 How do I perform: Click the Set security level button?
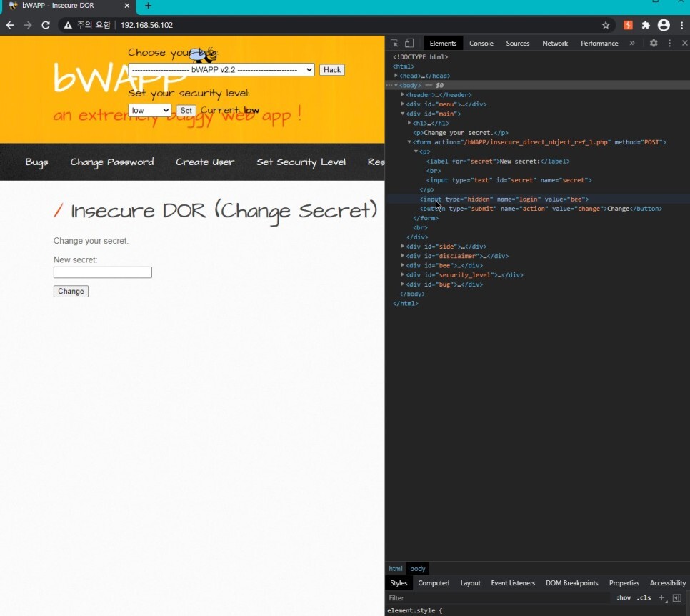click(186, 111)
